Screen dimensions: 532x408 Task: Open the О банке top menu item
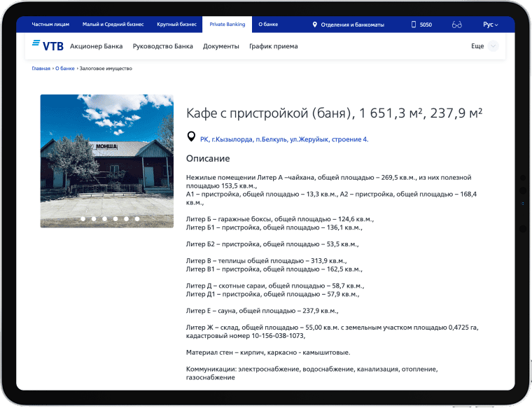[268, 24]
